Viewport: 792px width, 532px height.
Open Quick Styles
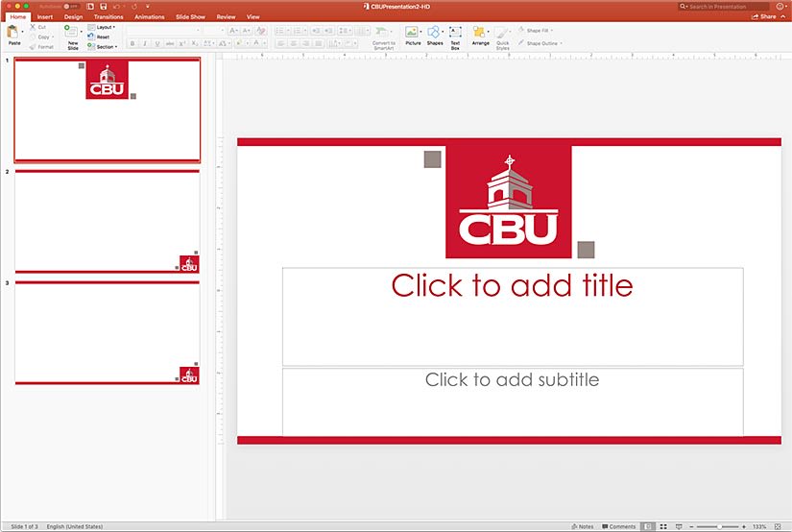click(503, 37)
